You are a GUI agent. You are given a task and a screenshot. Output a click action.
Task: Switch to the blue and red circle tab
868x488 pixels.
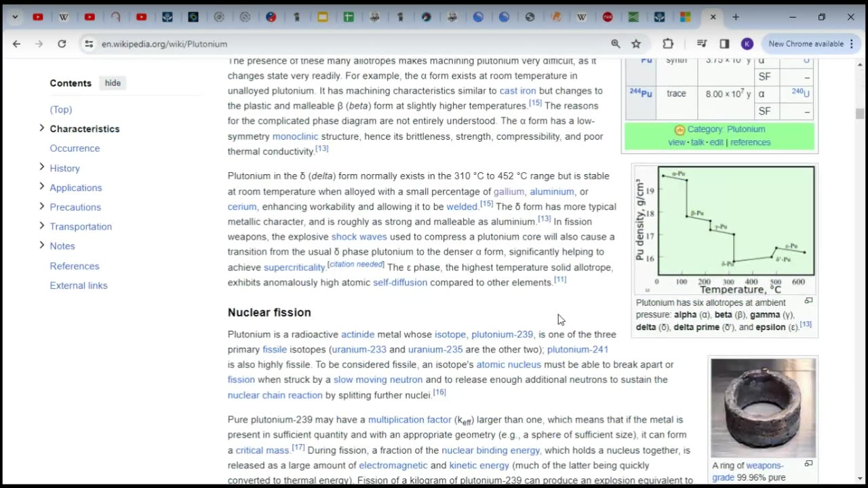[x=271, y=17]
